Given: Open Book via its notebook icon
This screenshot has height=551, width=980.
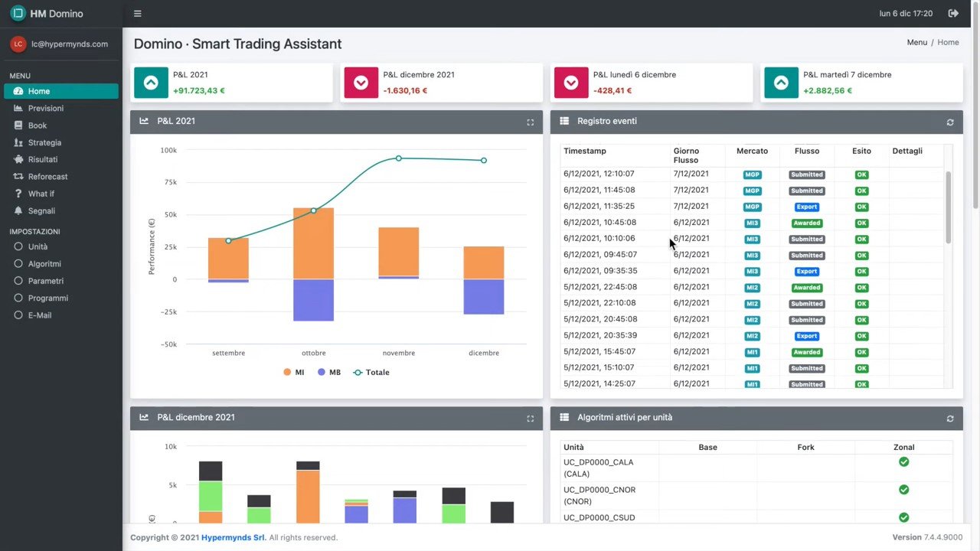Looking at the screenshot, I should (x=17, y=125).
